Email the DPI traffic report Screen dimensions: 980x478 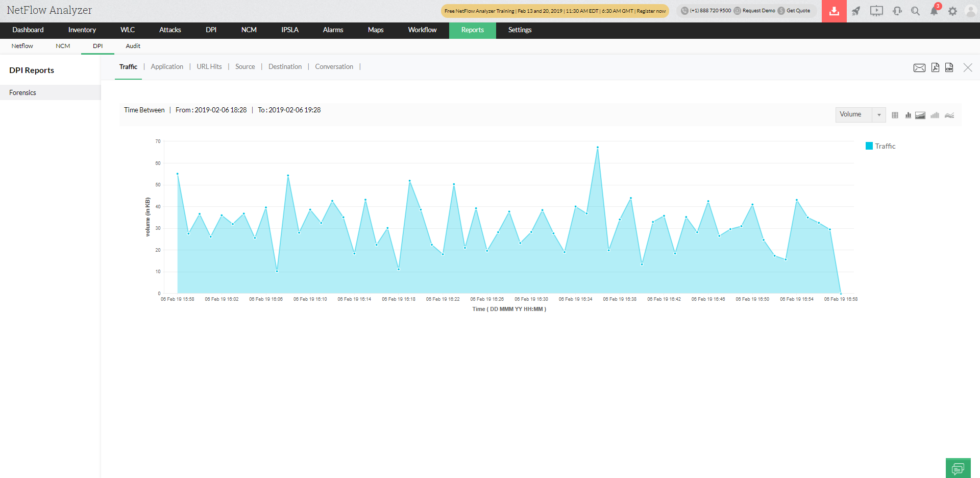pos(919,68)
